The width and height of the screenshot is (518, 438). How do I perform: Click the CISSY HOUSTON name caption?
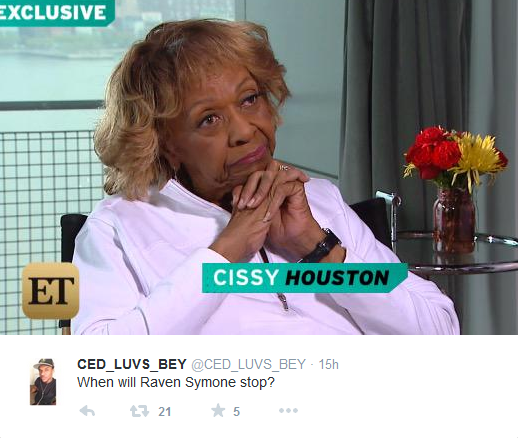(304, 278)
